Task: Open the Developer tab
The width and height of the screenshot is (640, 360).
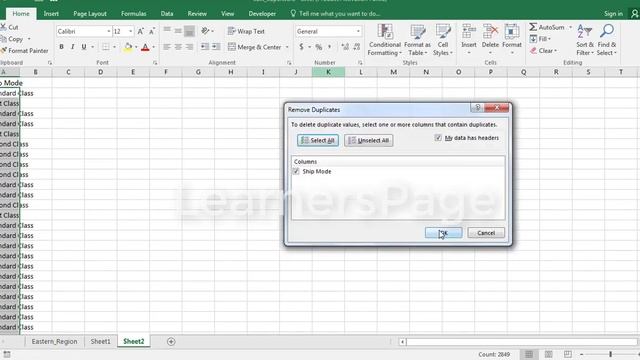Action: (262, 13)
